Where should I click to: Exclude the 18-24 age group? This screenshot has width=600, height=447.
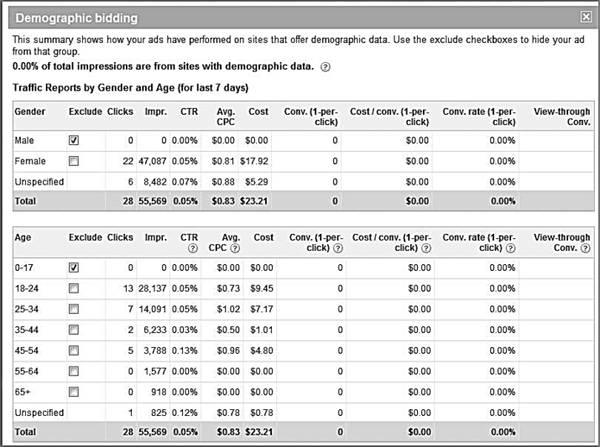tap(74, 288)
